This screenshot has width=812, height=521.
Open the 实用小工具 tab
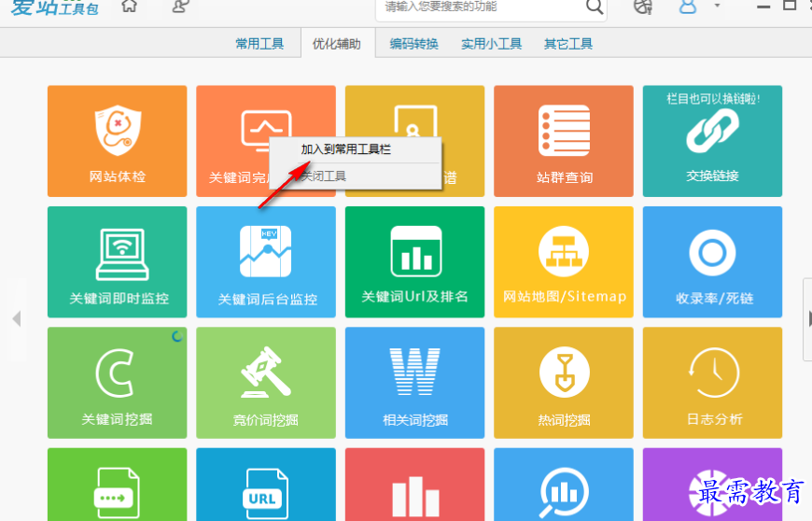tap(491, 44)
